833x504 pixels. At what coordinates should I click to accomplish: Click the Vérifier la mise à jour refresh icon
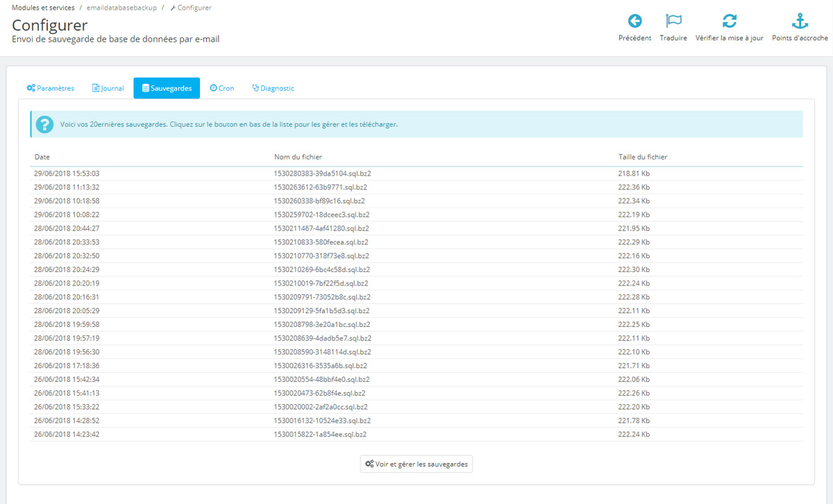click(729, 22)
